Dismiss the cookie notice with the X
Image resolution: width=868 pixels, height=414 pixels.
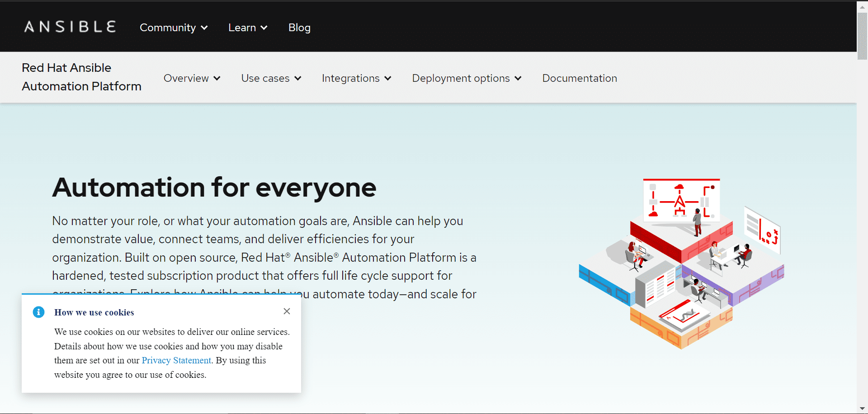click(287, 311)
